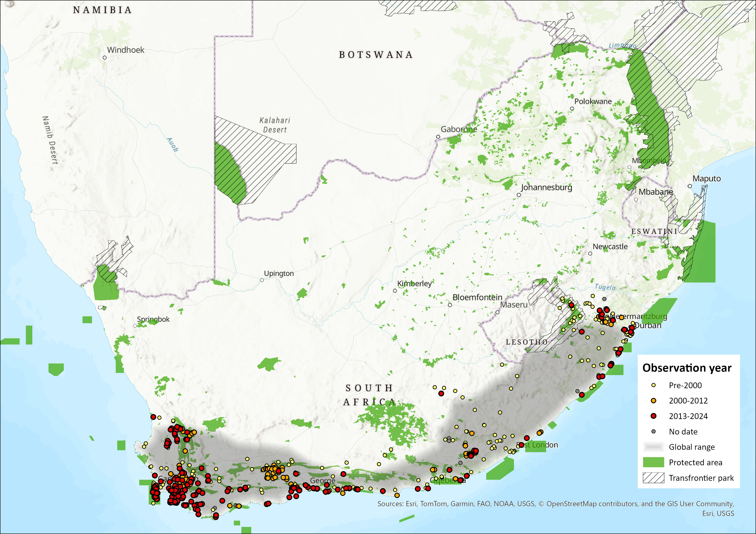Click the Upington city marker circle

(262, 280)
